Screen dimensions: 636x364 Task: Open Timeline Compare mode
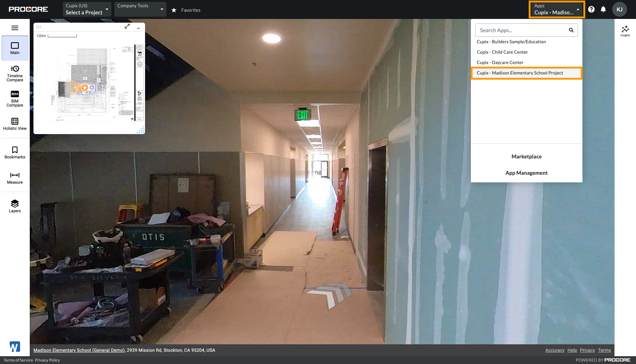pos(15,74)
